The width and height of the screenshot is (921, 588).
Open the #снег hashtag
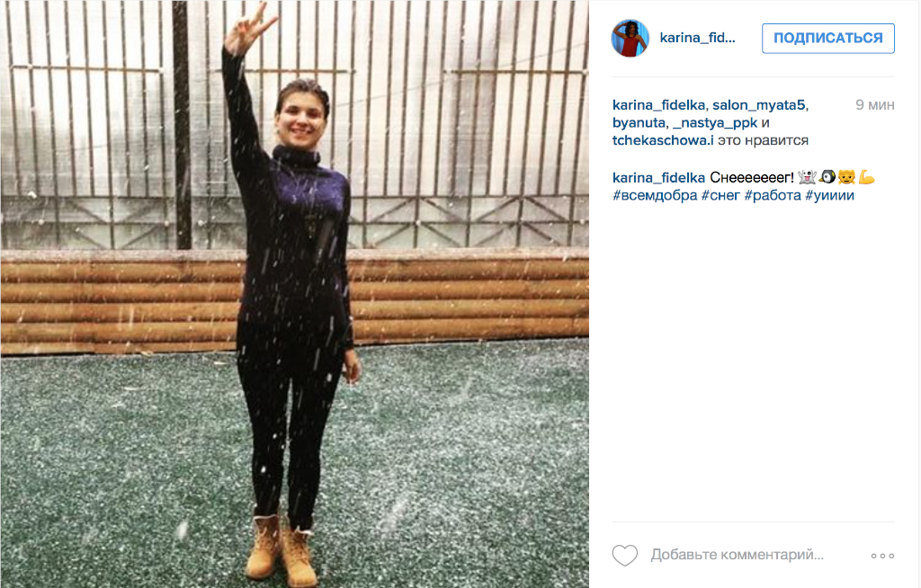720,196
